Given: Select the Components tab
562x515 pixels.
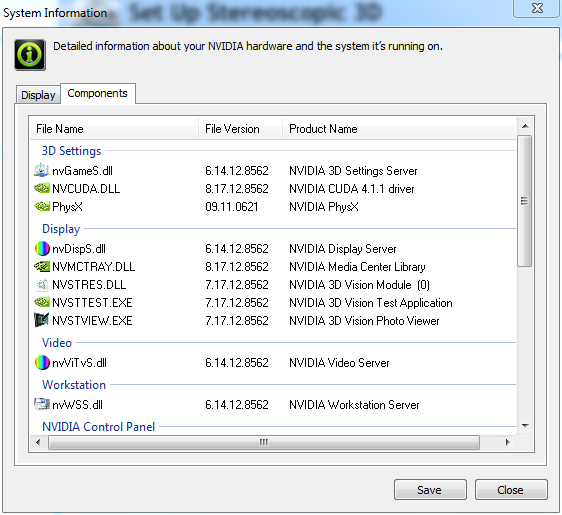Looking at the screenshot, I should pyautogui.click(x=97, y=93).
